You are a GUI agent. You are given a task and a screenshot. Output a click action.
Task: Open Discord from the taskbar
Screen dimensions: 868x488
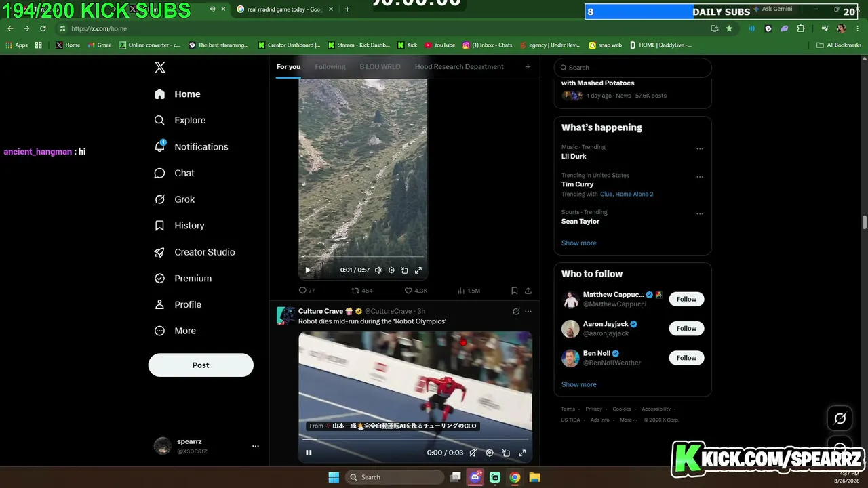click(x=475, y=477)
